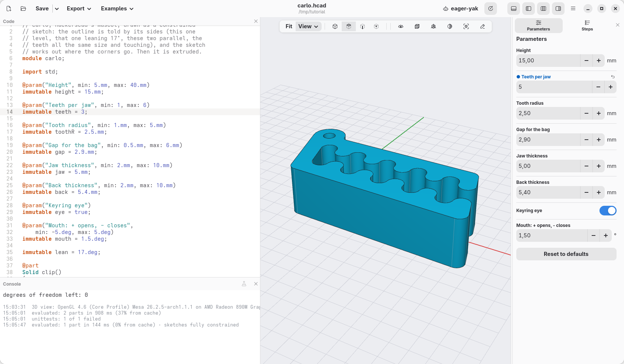The width and height of the screenshot is (624, 364).
Task: Select the front-face cube view
Action: [363, 26]
